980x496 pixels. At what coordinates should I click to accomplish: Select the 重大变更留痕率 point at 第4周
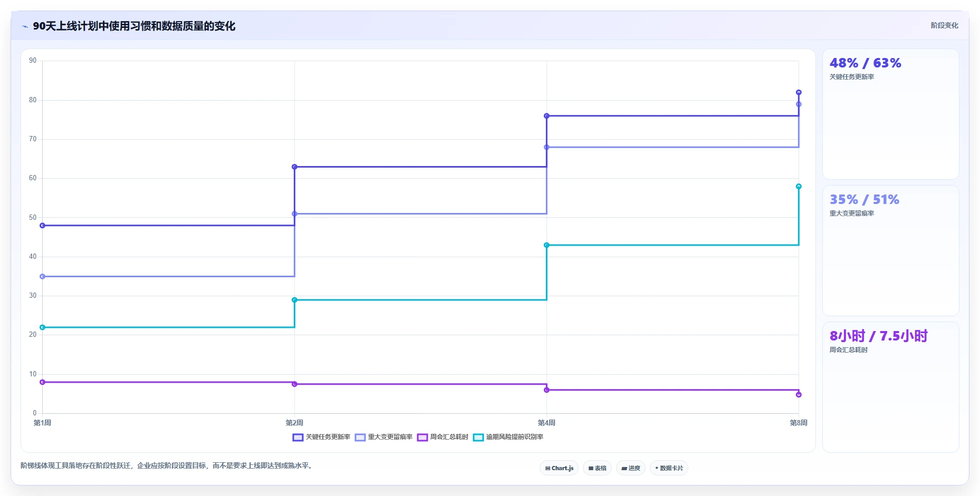546,147
